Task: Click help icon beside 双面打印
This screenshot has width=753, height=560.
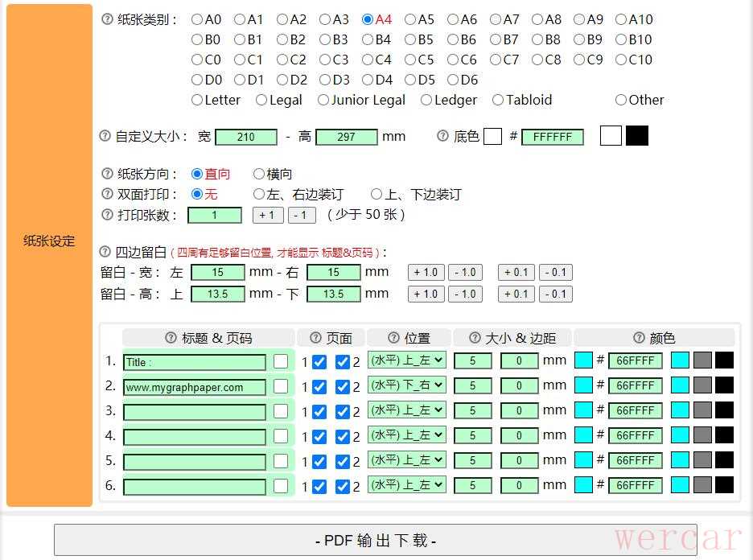Action: tap(108, 194)
